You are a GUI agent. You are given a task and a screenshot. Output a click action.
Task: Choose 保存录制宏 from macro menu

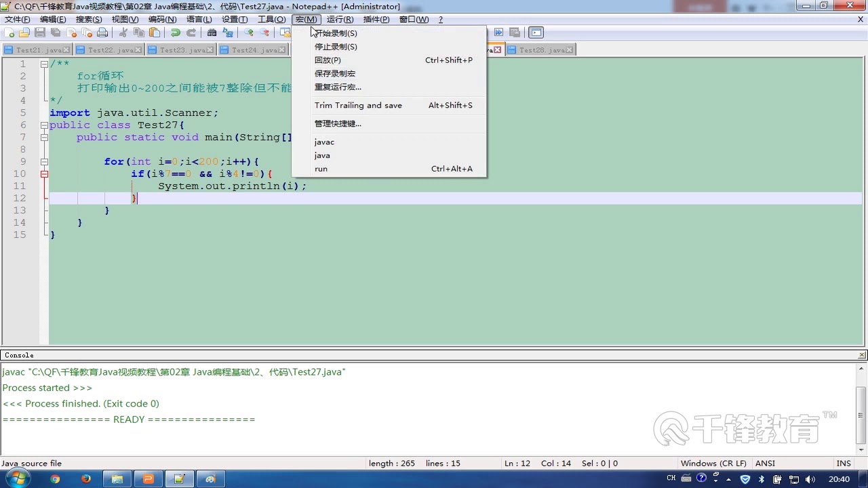pyautogui.click(x=389, y=73)
